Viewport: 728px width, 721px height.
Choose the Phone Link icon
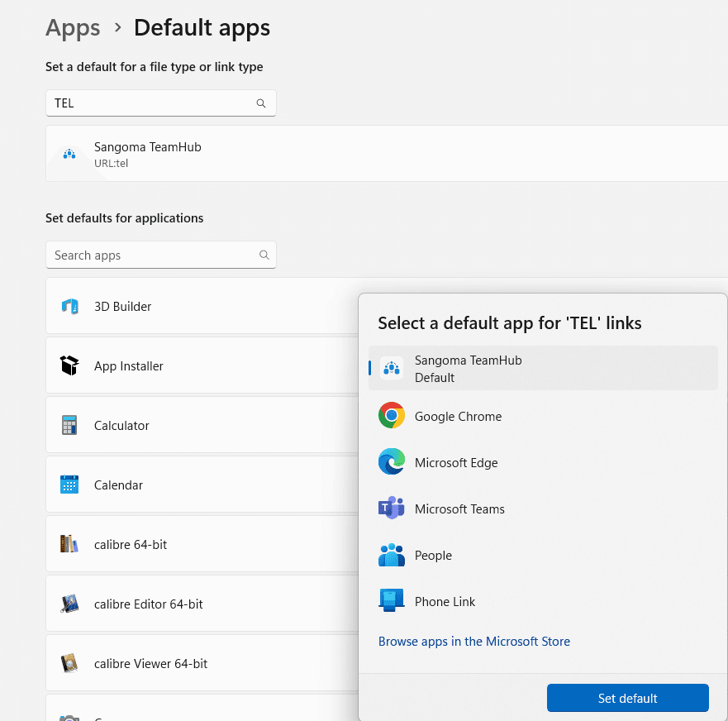391,600
